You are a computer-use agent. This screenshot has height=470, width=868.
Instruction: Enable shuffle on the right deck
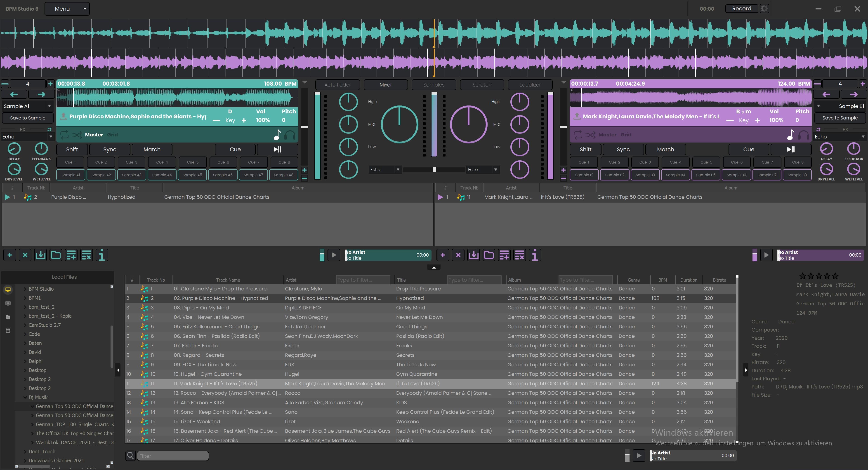pos(590,135)
